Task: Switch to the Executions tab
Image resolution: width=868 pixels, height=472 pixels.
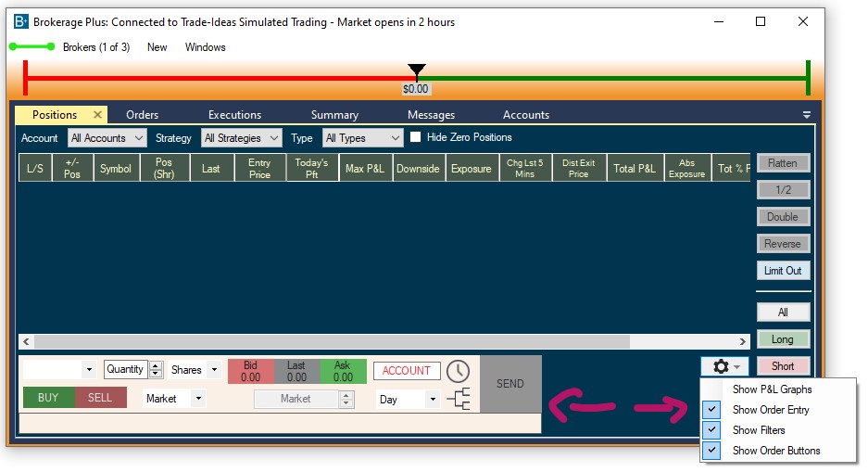Action: tap(234, 115)
